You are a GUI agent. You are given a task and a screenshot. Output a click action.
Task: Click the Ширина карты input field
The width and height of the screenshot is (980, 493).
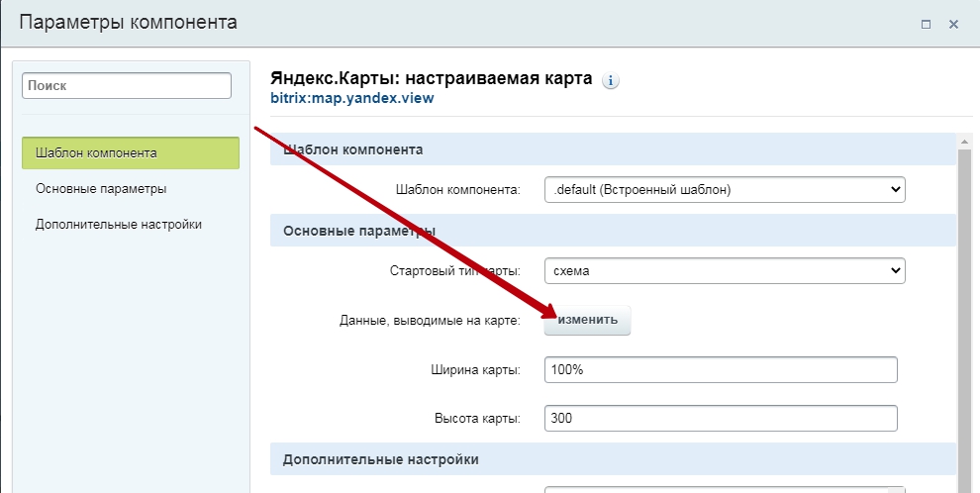point(721,370)
